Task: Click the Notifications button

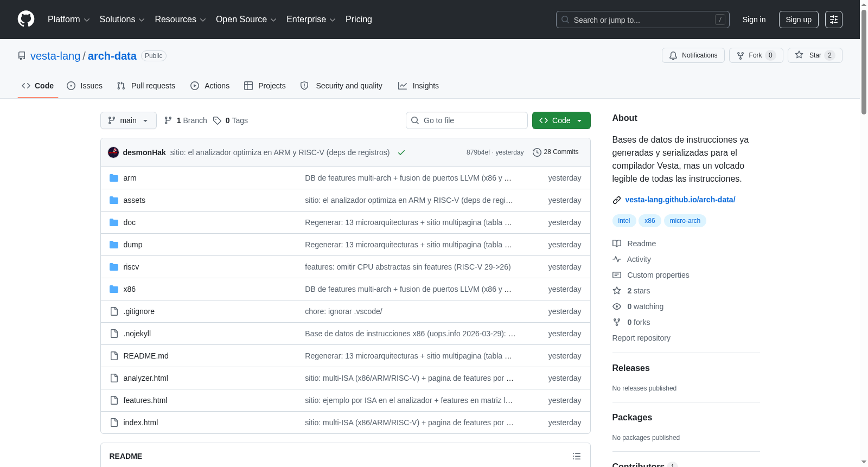Action: coord(693,55)
